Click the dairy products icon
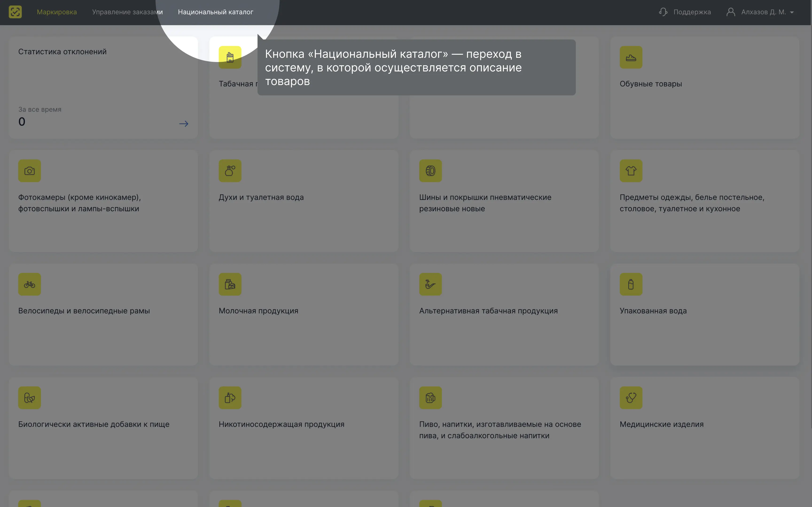Viewport: 812px width, 507px height. [230, 284]
